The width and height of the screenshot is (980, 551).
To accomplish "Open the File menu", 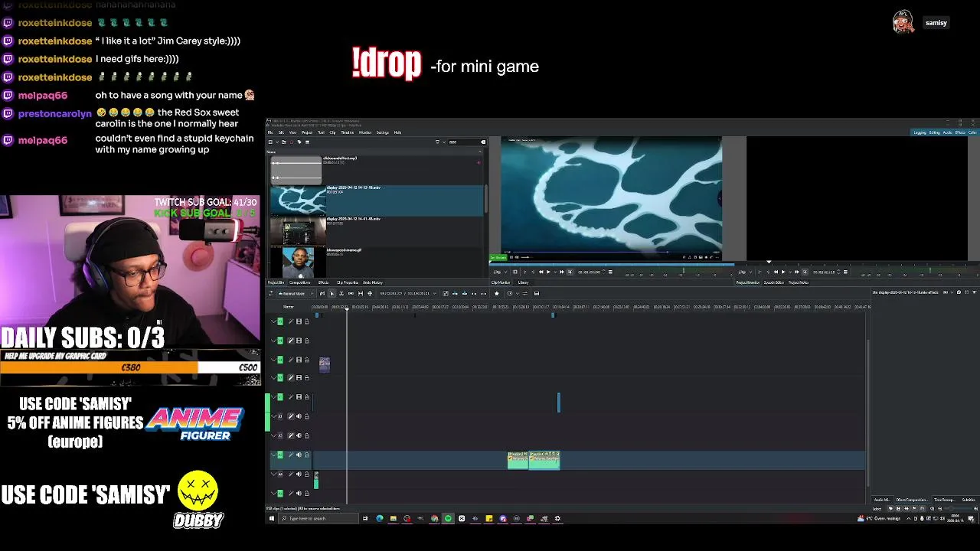I will [x=270, y=132].
